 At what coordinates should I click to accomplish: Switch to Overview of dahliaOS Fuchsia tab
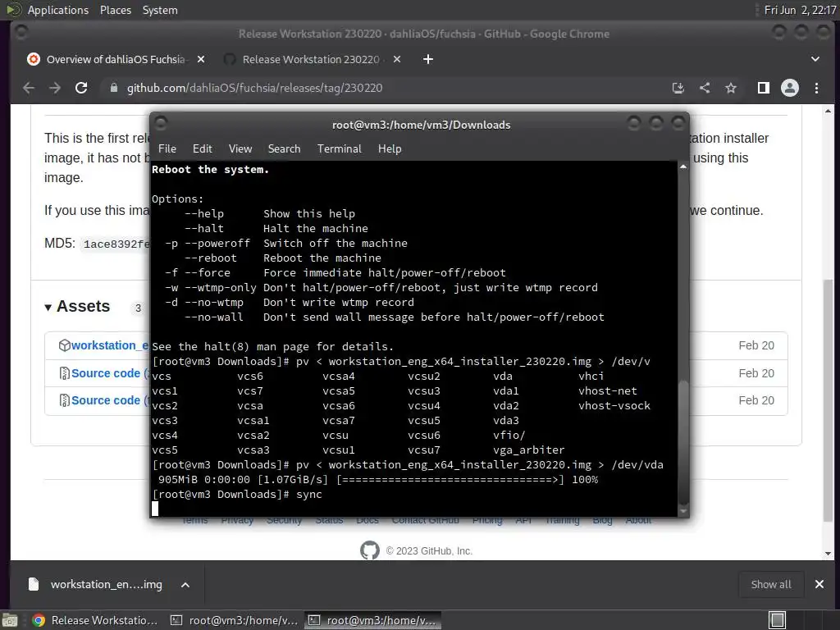coord(116,59)
